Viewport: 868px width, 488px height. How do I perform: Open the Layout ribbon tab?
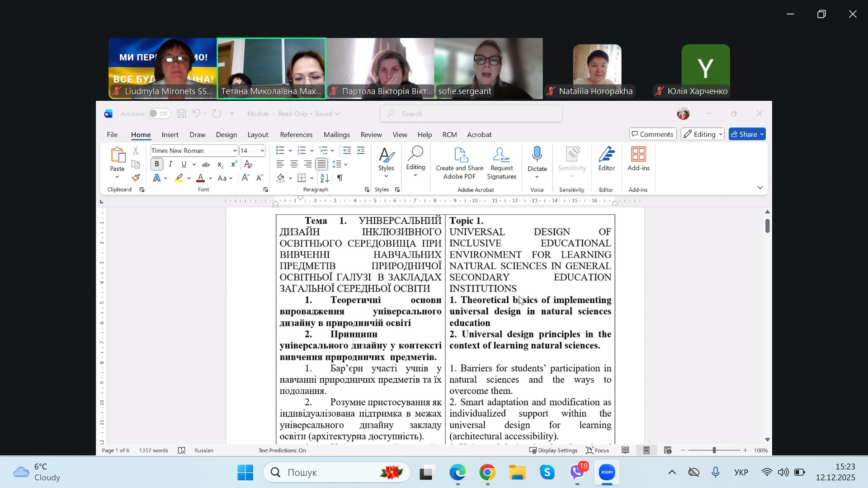click(258, 135)
